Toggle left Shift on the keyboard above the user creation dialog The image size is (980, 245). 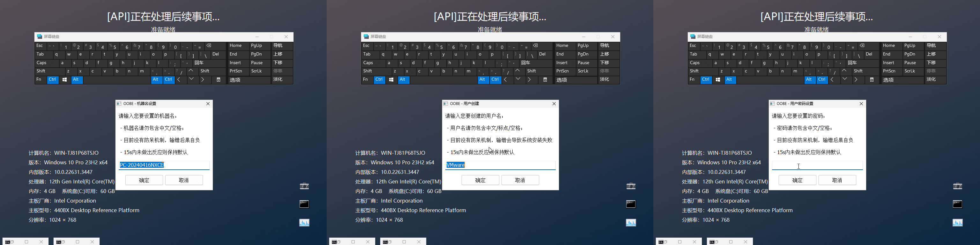coord(368,71)
